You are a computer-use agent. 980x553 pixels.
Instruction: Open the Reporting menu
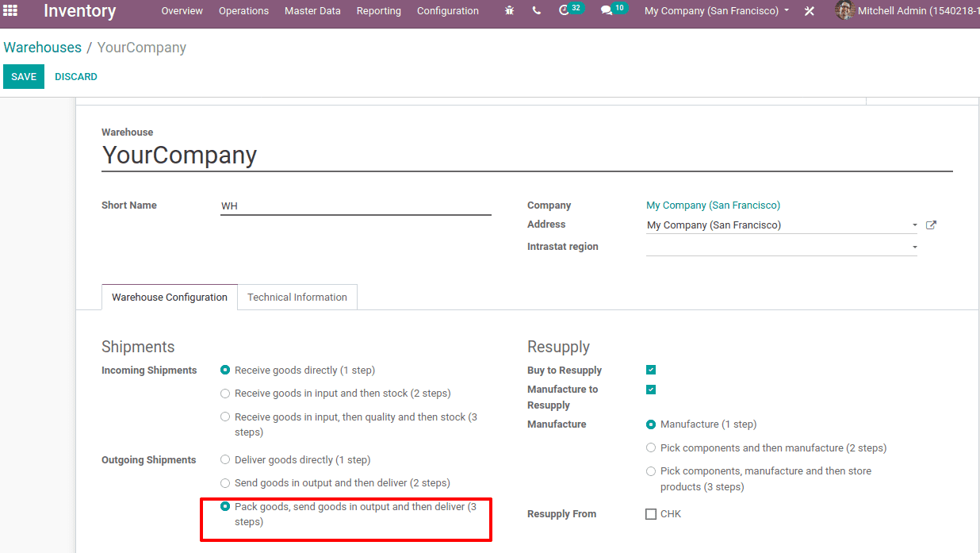coord(379,11)
